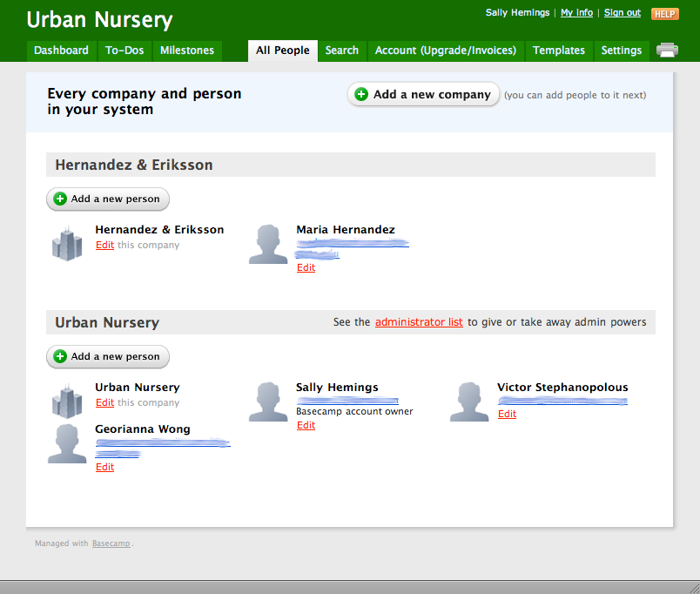Add a new person to Hernandez & Eriksson
This screenshot has height=594, width=700.
pyautogui.click(x=108, y=199)
